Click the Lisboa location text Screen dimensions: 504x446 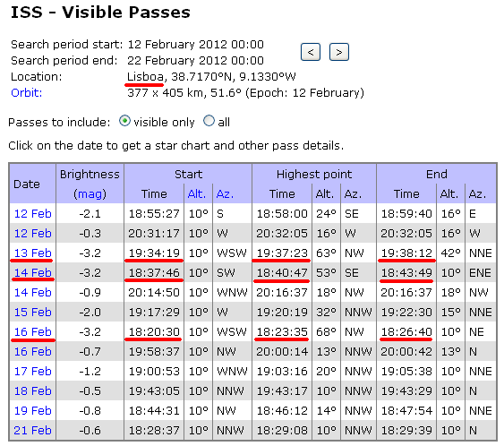click(x=145, y=77)
